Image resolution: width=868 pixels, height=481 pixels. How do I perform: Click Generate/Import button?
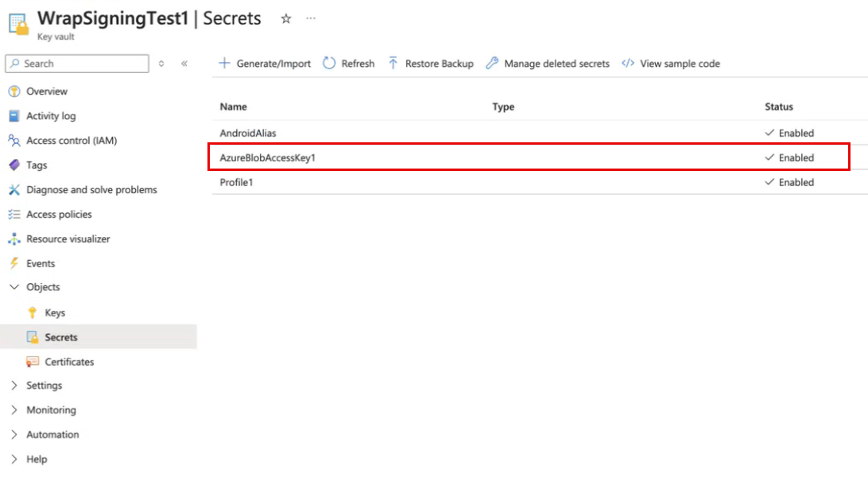tap(265, 64)
